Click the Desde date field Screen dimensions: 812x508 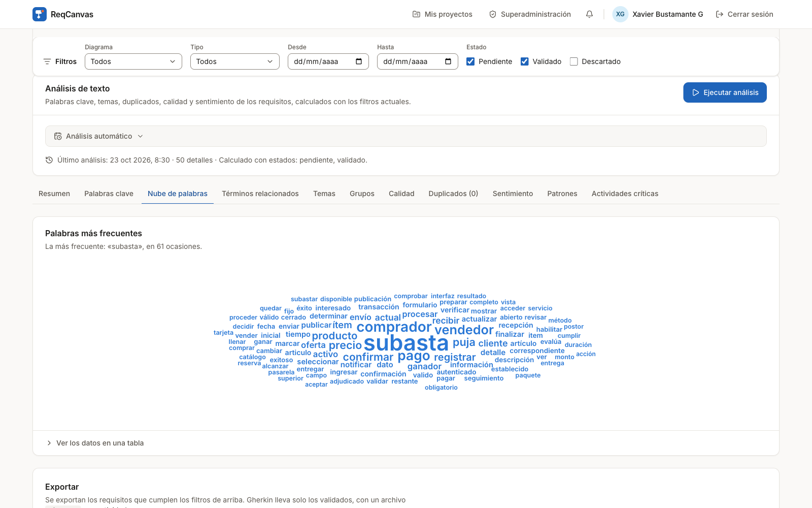[x=328, y=61]
